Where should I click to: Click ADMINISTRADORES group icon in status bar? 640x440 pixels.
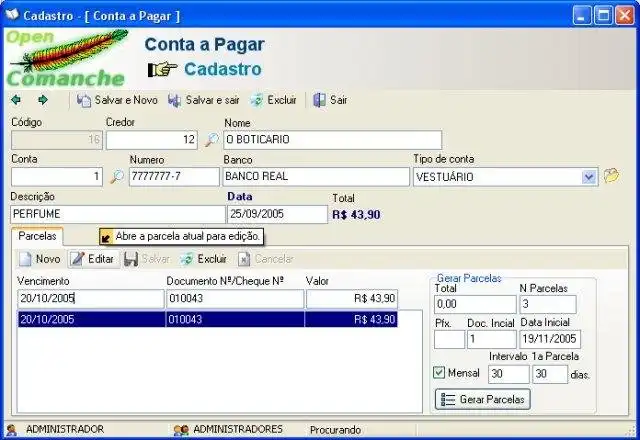coord(181,430)
